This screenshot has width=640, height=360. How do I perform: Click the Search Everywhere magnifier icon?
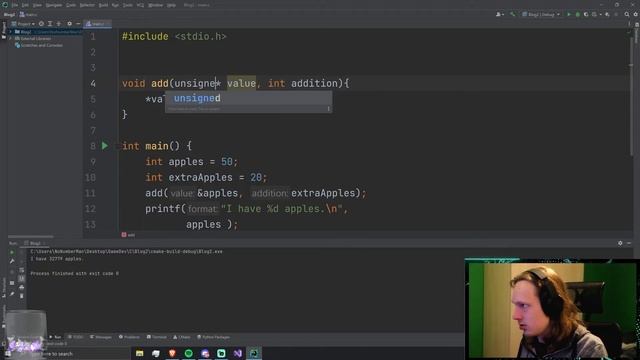(x=627, y=14)
